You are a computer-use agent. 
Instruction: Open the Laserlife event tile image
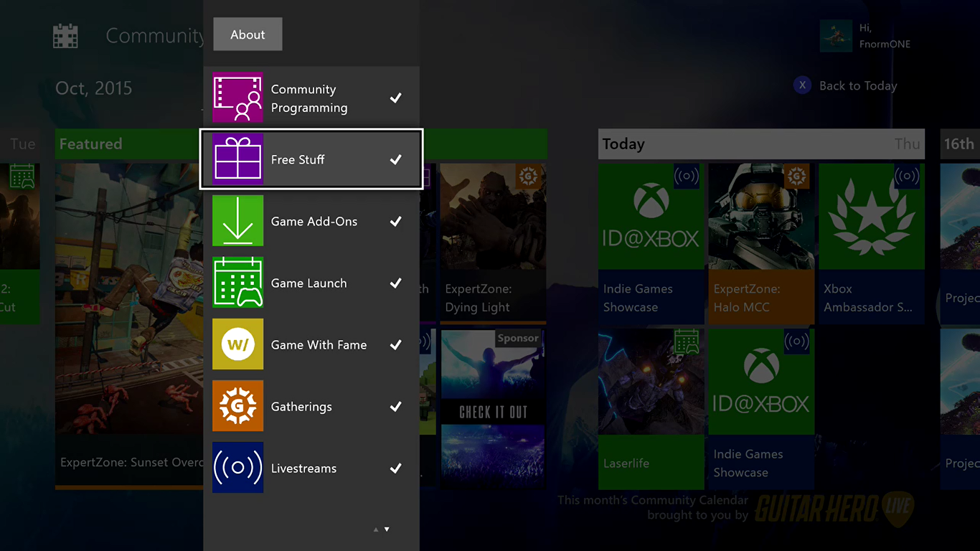click(651, 382)
